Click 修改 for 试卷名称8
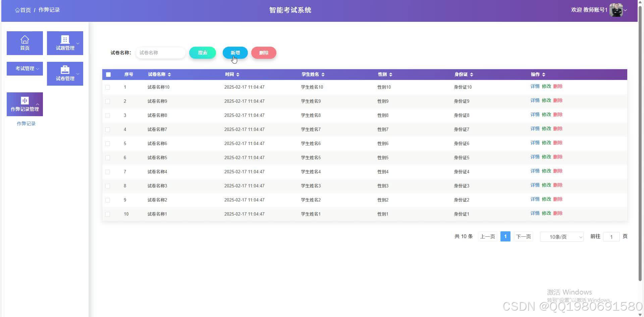644x317 pixels. tap(546, 115)
